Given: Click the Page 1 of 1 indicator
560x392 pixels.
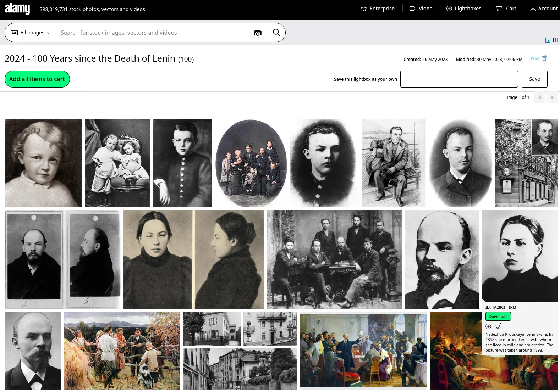Looking at the screenshot, I should (x=518, y=97).
